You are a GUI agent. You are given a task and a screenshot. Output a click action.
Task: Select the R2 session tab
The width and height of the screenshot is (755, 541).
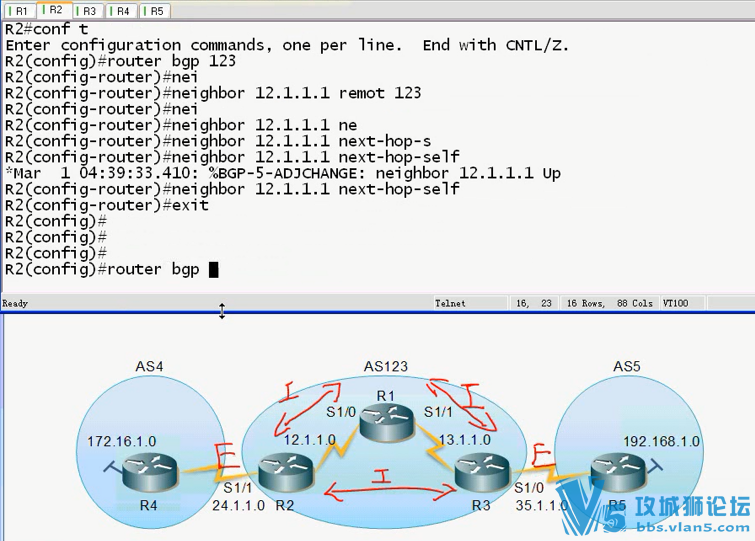click(x=54, y=10)
